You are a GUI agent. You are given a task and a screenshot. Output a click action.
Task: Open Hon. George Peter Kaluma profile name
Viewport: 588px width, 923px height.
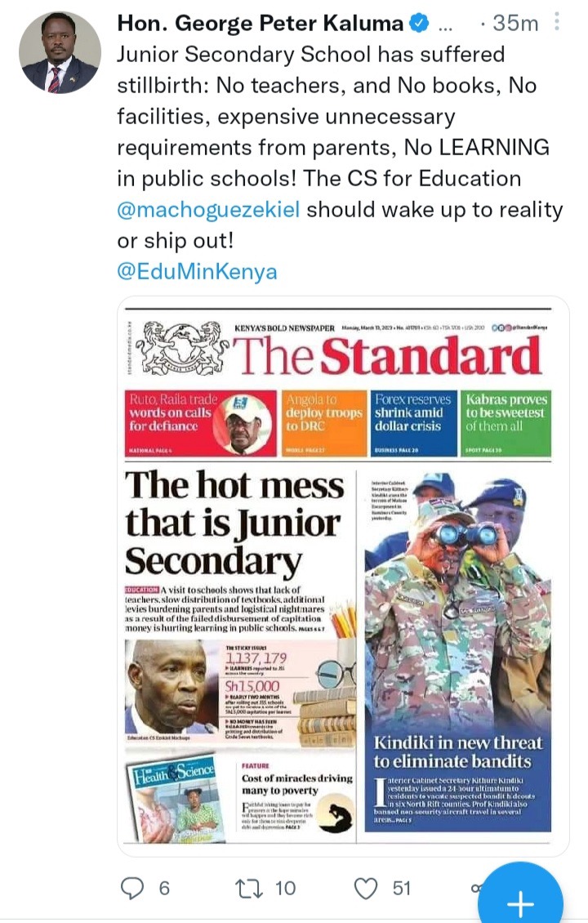tap(260, 23)
